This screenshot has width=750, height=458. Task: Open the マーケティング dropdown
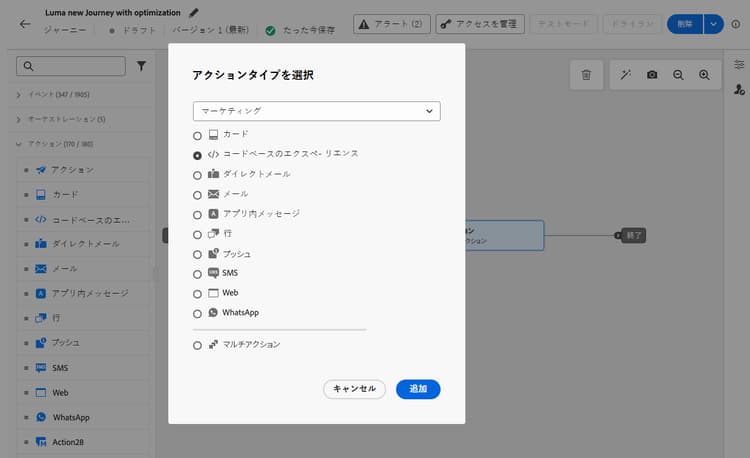(317, 111)
